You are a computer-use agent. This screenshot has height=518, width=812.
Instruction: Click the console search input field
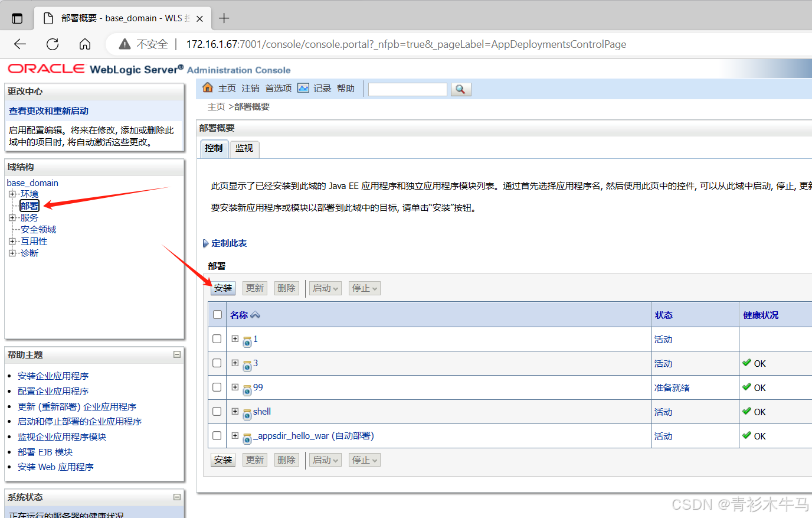(x=408, y=89)
